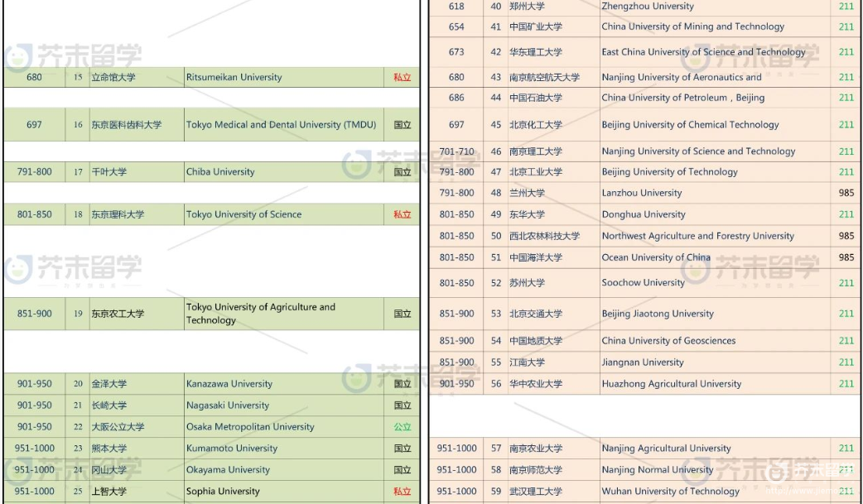The image size is (863, 504).
Task: Click Beijing Jiaotong University text
Action: pos(658,314)
